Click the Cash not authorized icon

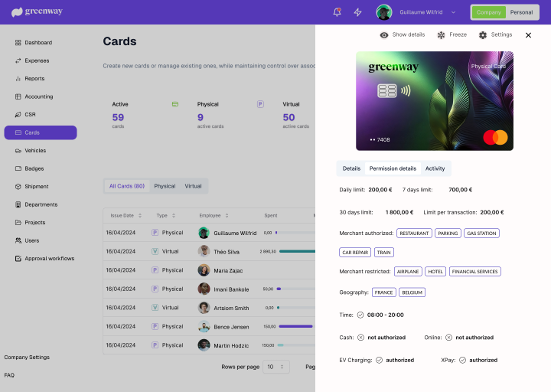coord(361,338)
